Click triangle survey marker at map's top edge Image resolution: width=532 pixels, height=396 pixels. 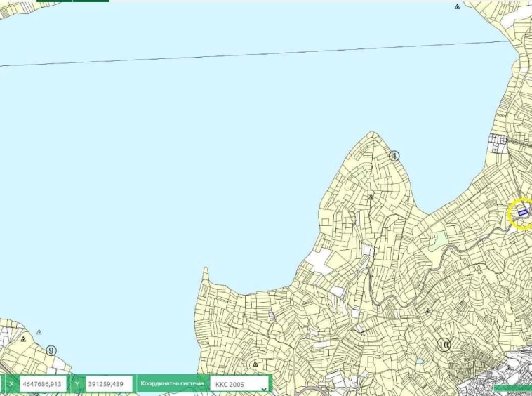tap(457, 6)
